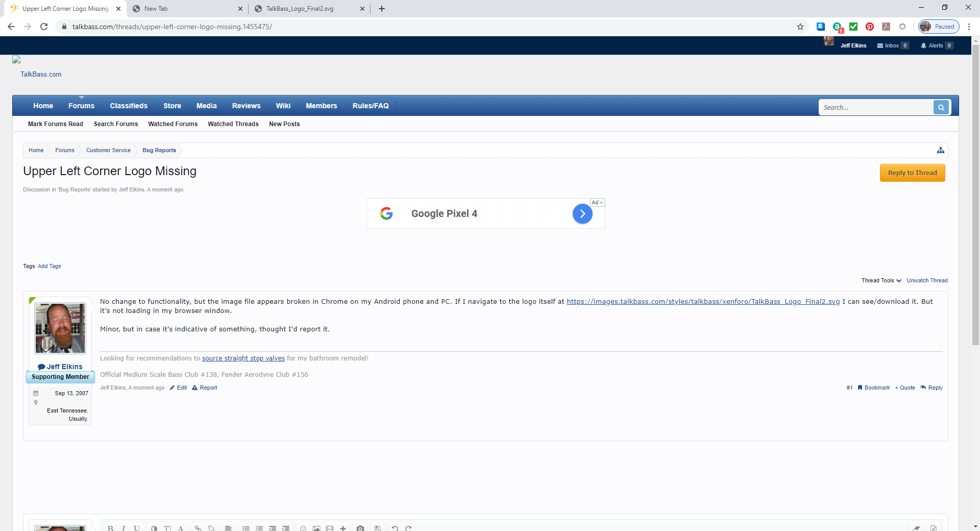Click the camera upload icon in editor
Image resolution: width=980 pixels, height=531 pixels.
point(360,528)
